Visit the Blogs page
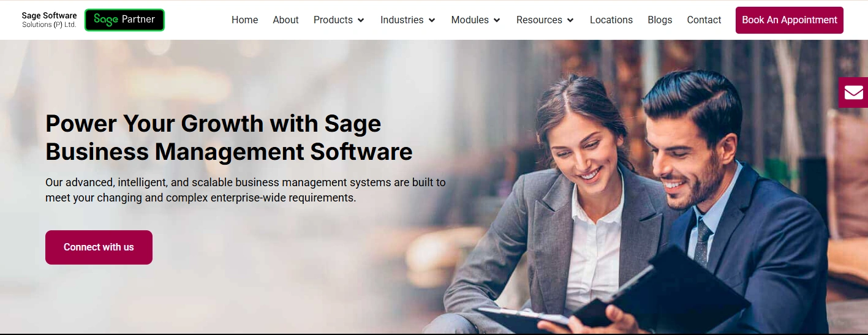The image size is (868, 335). (x=660, y=20)
